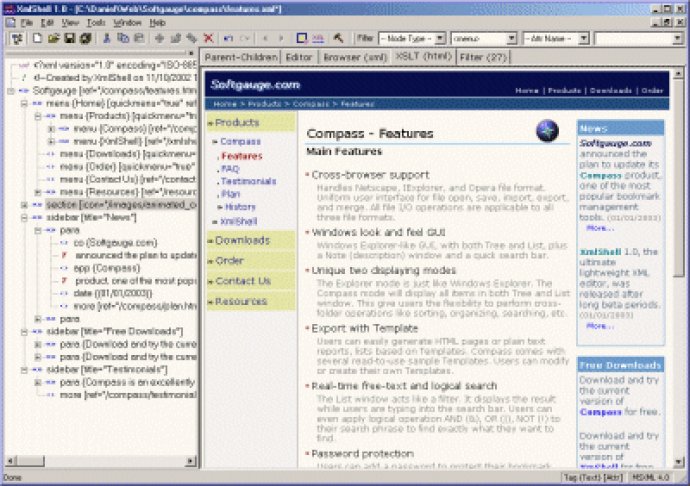This screenshot has height=486, width=690.
Task: Open the application document icon left of File
Action: click(x=11, y=23)
